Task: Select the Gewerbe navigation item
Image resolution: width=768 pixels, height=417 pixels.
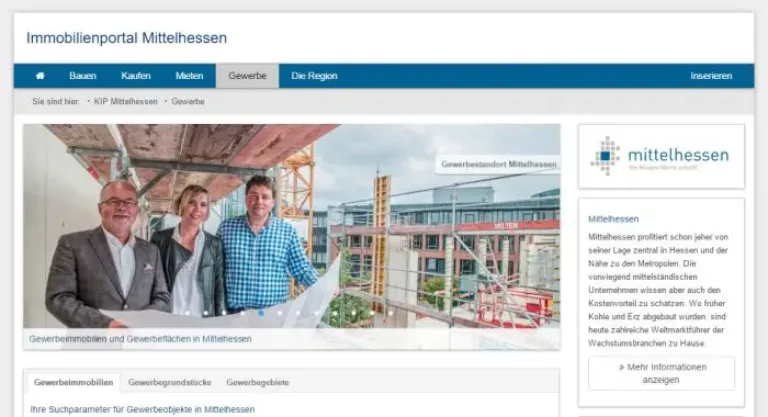Action: point(247,76)
